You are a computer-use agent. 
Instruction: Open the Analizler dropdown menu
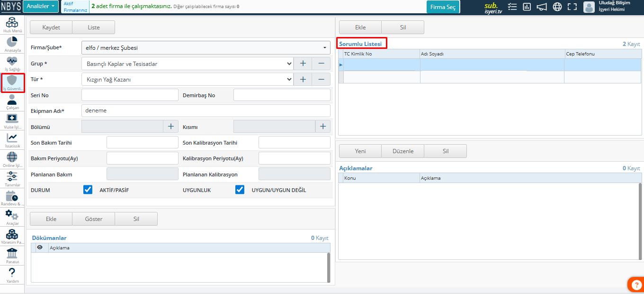[41, 7]
